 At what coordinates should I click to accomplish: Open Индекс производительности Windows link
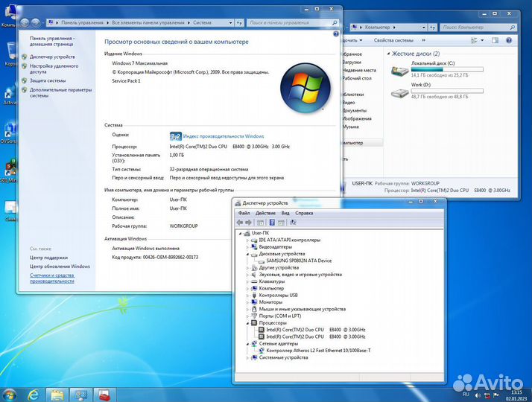coord(224,136)
